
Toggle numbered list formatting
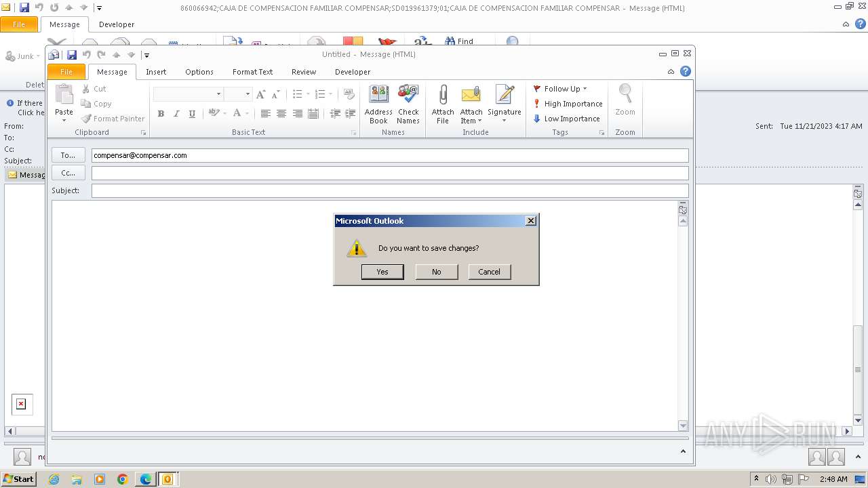320,94
